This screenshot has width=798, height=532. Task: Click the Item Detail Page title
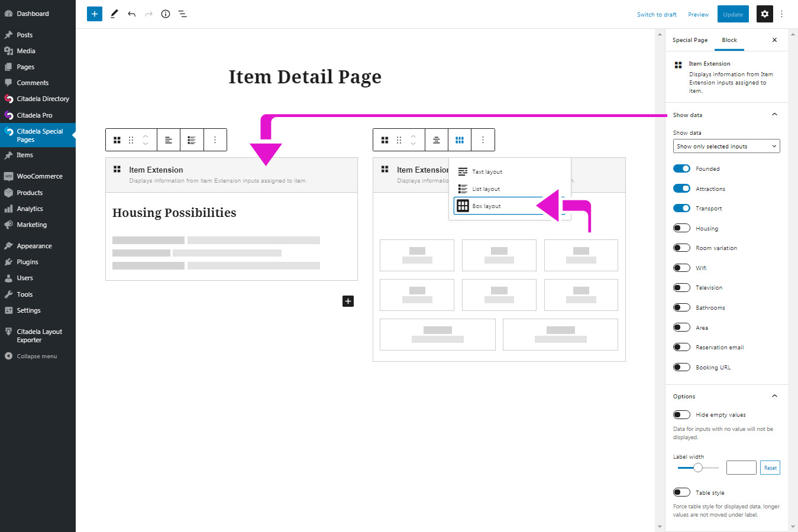305,77
